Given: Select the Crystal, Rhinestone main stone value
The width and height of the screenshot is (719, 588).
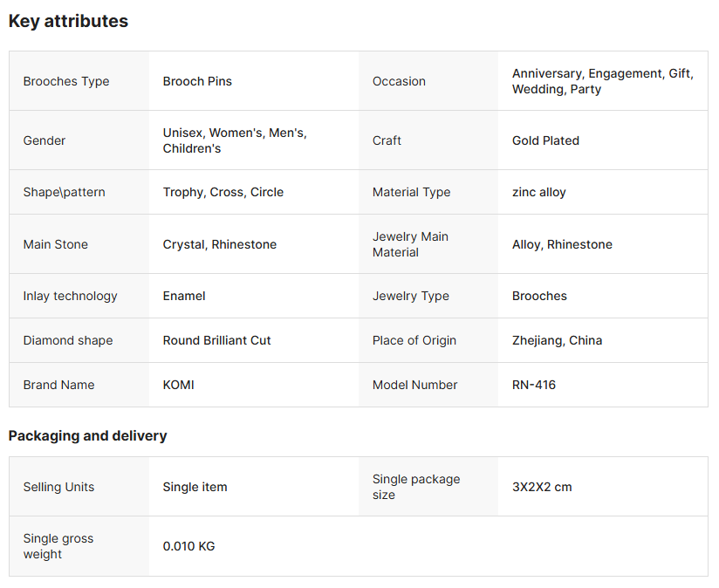Looking at the screenshot, I should (219, 244).
